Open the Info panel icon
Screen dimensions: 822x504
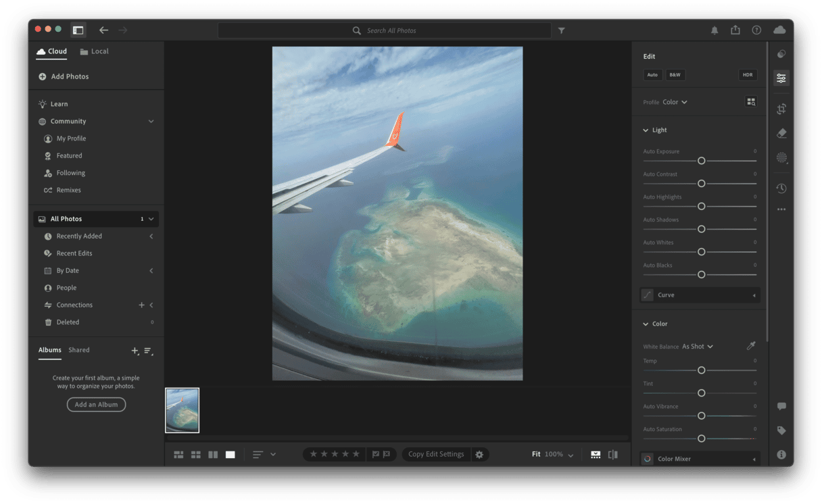click(x=781, y=455)
